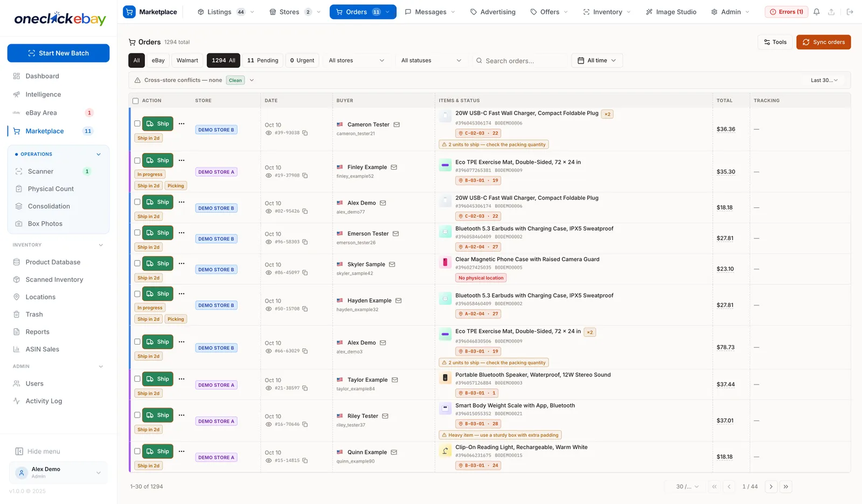Open message envelope for Finley Example

coord(394,167)
